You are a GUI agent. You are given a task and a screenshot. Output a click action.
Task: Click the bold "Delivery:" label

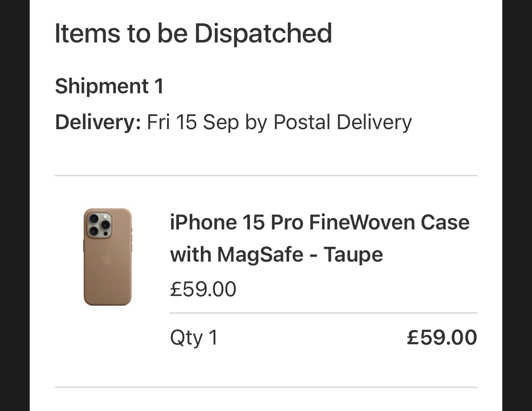click(98, 122)
